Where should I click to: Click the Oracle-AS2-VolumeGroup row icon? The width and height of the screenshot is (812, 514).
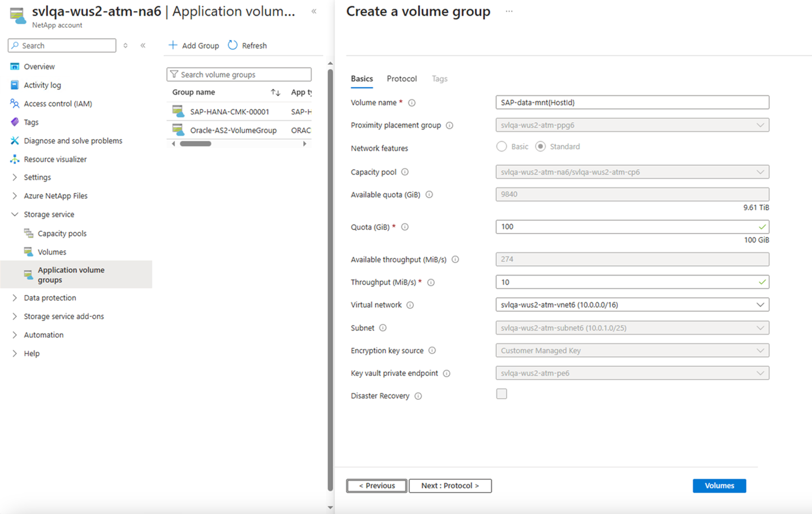(178, 130)
